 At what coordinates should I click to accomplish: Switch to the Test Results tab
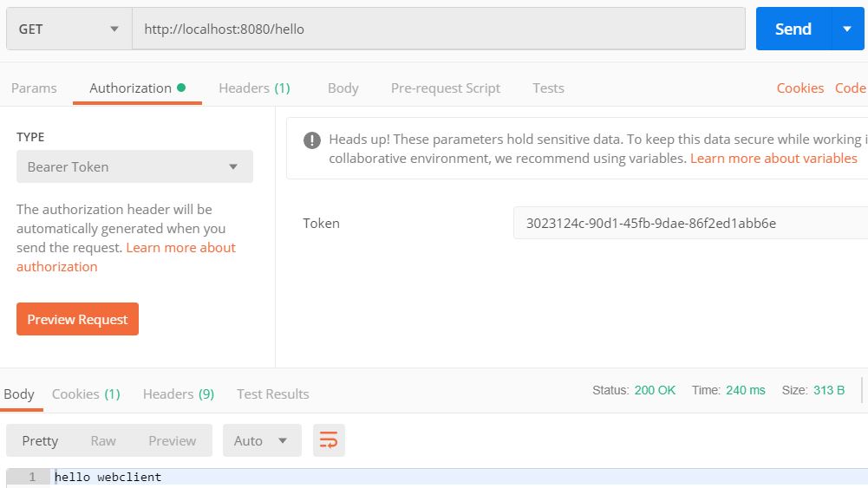[273, 394]
